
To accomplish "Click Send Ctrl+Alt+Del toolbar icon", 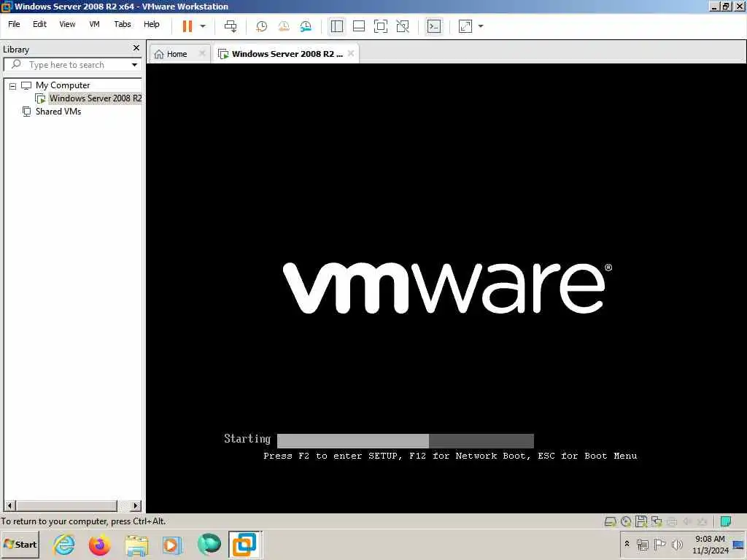I will (x=231, y=26).
